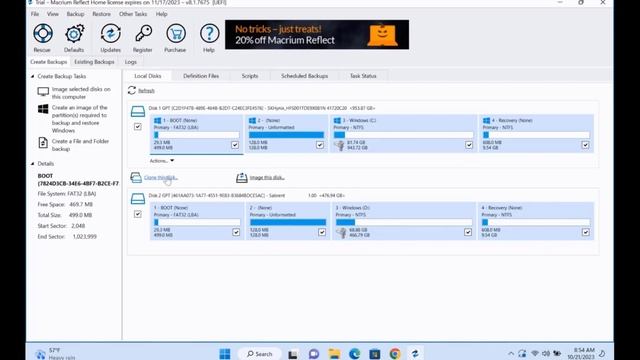Open Macrium Reflect taskbar icon
Image resolution: width=640 pixels, height=360 pixels.
(x=415, y=353)
